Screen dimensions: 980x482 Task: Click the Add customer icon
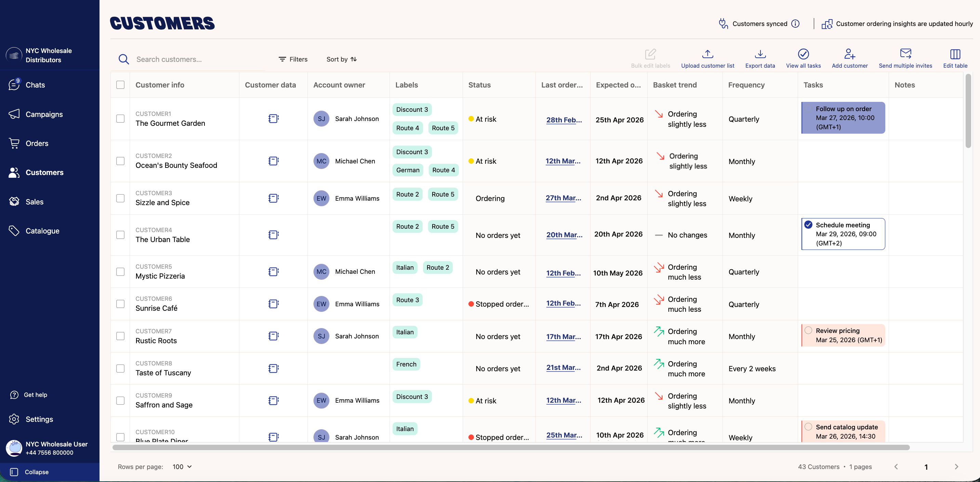pos(849,54)
